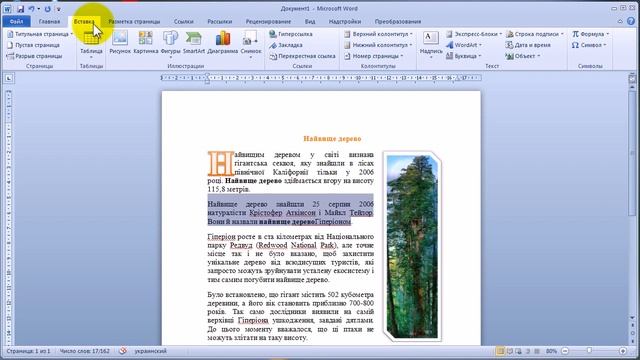Open the Буквица drop cap menu

(464, 56)
